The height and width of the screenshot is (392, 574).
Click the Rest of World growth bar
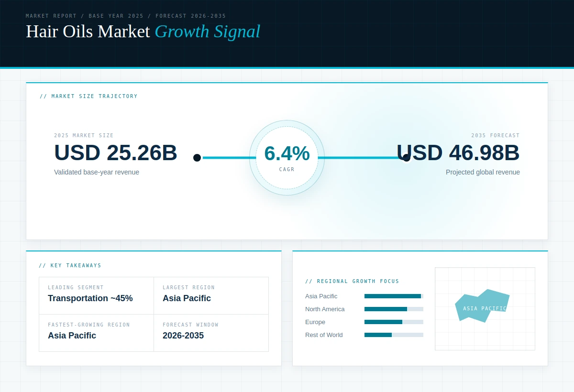coord(394,335)
